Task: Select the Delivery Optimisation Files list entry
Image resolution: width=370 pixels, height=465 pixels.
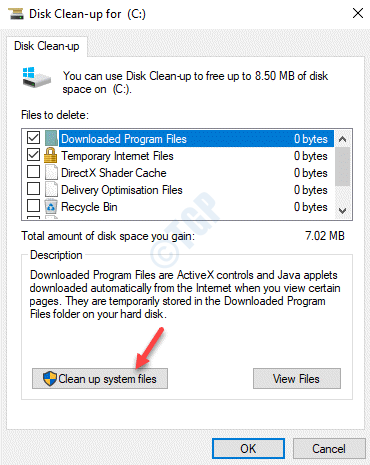Action: [180, 190]
